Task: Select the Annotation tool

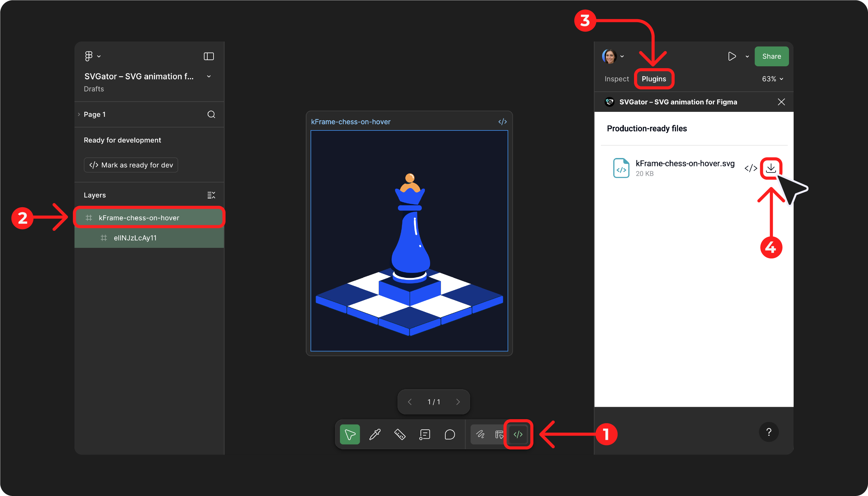Action: point(425,434)
